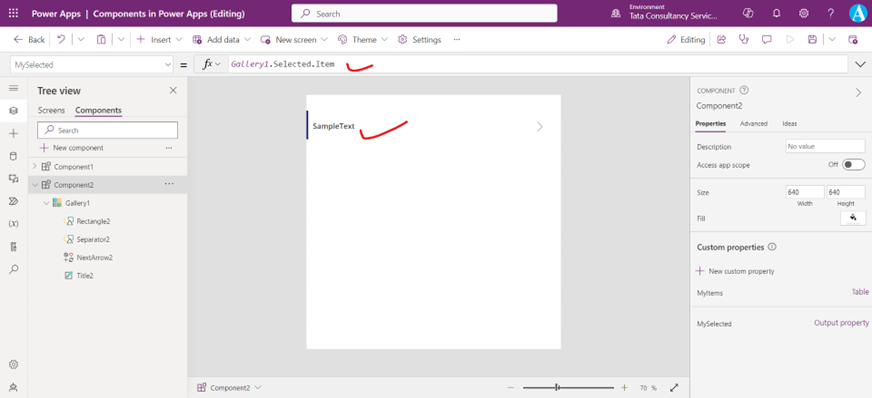This screenshot has width=872, height=398.
Task: Toggle Access app scope switch
Action: point(853,165)
